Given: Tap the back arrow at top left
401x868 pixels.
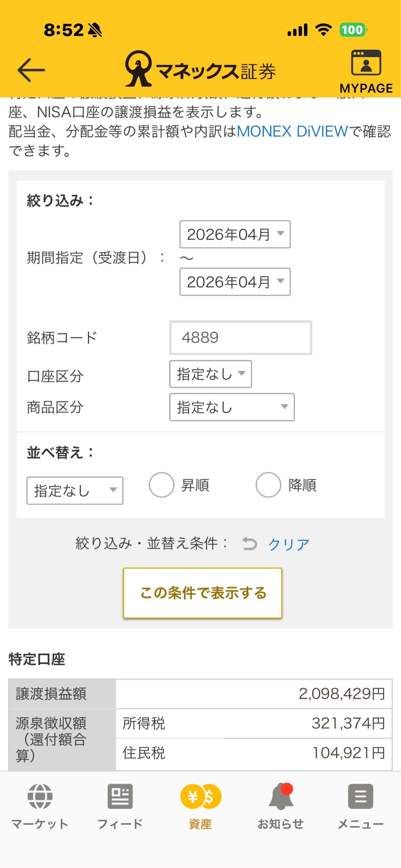Looking at the screenshot, I should tap(31, 70).
